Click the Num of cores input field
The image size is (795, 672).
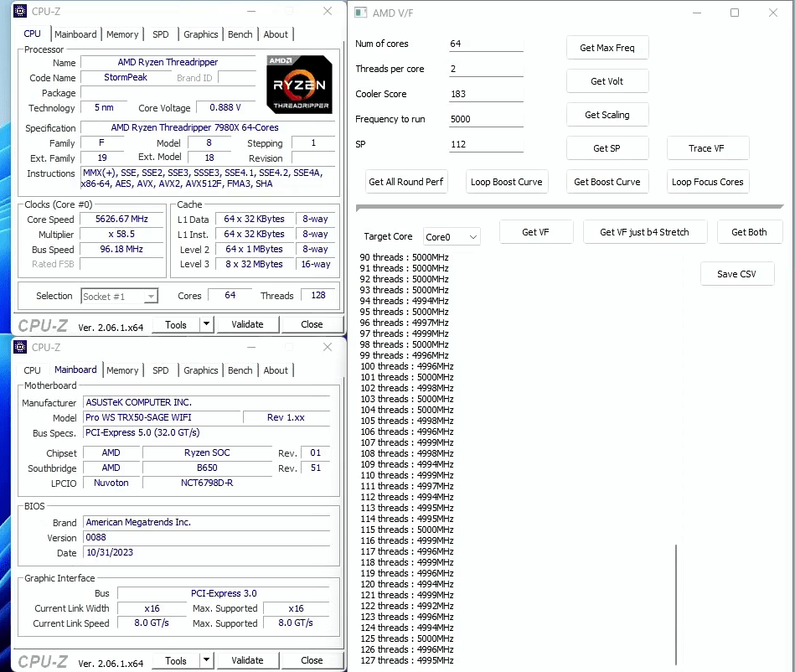point(486,44)
